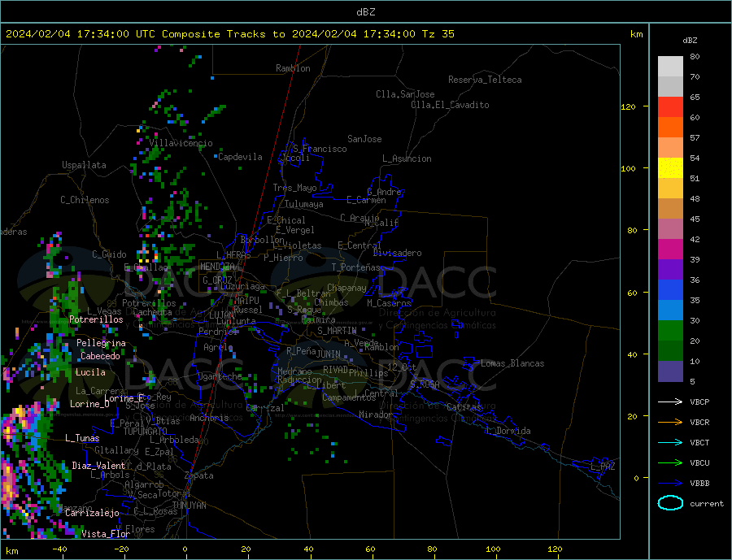Click the 'Ugarteche' map label

pyautogui.click(x=220, y=376)
